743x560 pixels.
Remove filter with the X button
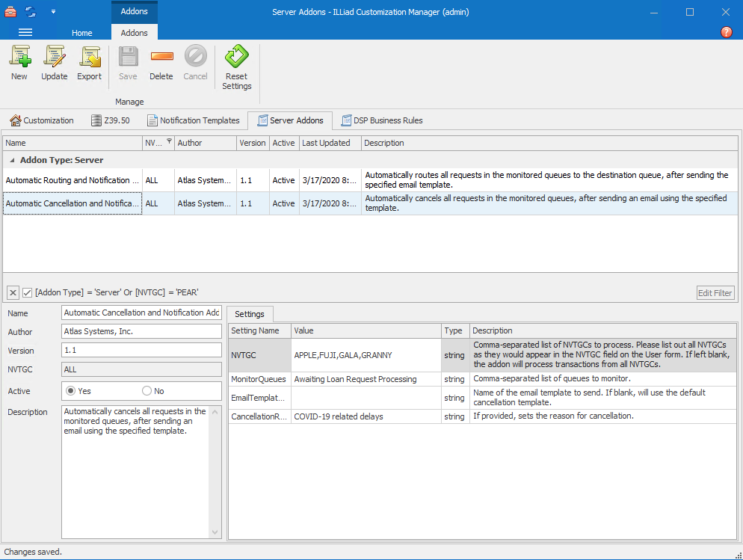tap(13, 292)
